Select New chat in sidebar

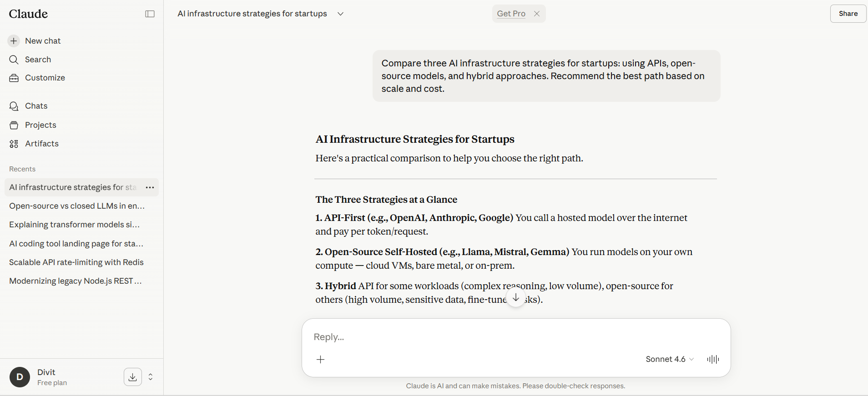[x=43, y=41]
